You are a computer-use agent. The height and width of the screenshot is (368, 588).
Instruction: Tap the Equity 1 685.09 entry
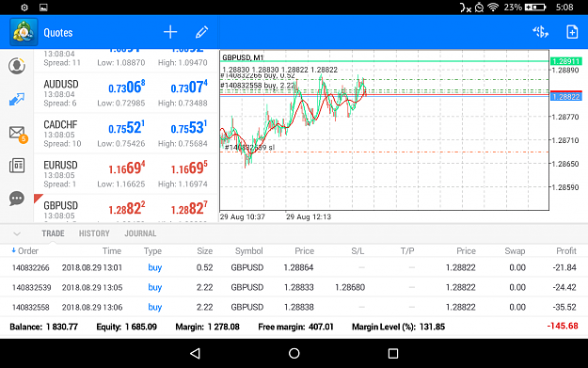tap(126, 327)
